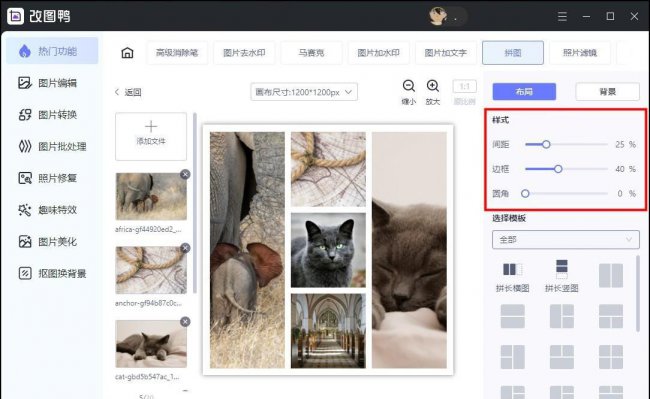Open 趣味特效 in the sidebar

coord(47,210)
